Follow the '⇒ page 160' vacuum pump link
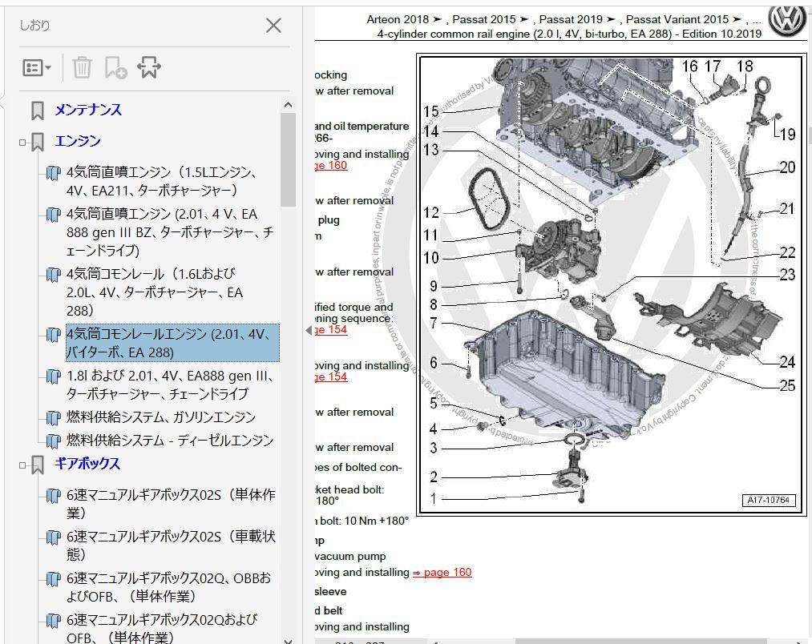 [442, 572]
